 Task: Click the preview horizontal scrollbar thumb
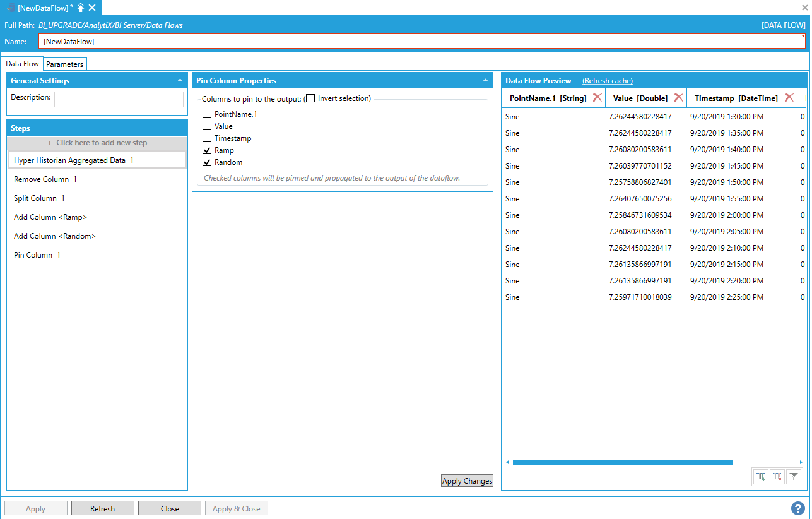click(x=622, y=462)
